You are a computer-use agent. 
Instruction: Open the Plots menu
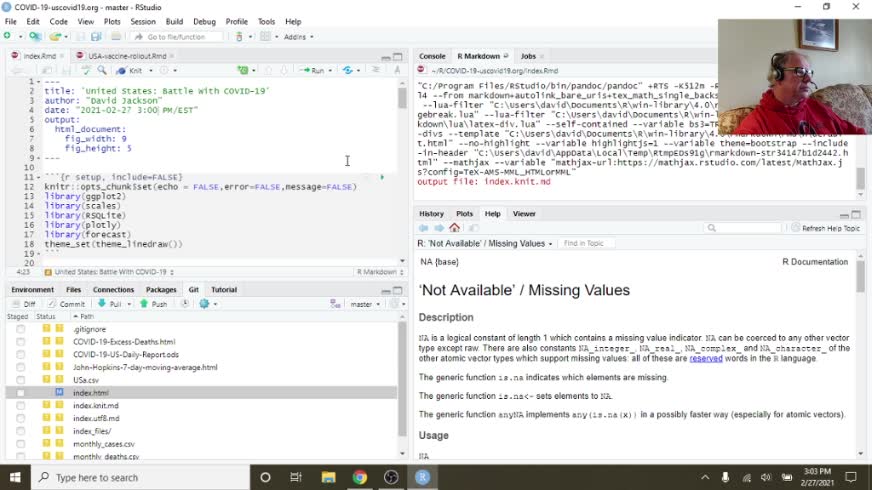pyautogui.click(x=112, y=22)
